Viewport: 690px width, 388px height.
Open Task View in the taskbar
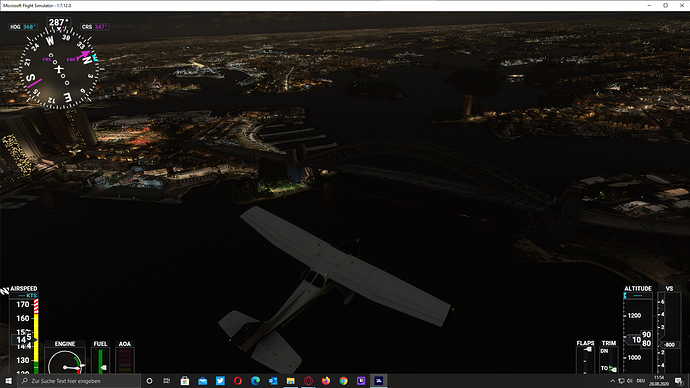(166, 381)
